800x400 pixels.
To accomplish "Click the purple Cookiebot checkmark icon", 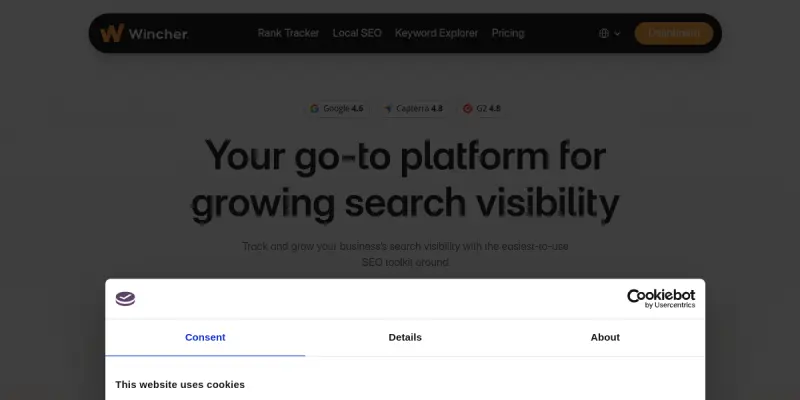I will [126, 299].
